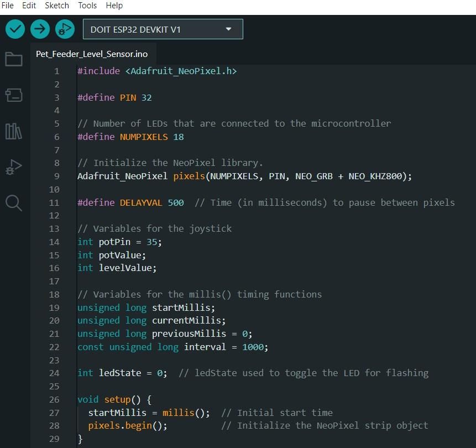476x448 pixels.
Task: Open the Search magnifier in the sidebar
Action: pos(14,203)
